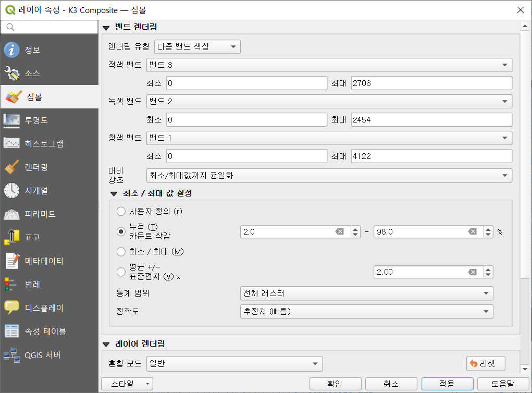Click the 속성 테이블 table icon

click(12, 331)
